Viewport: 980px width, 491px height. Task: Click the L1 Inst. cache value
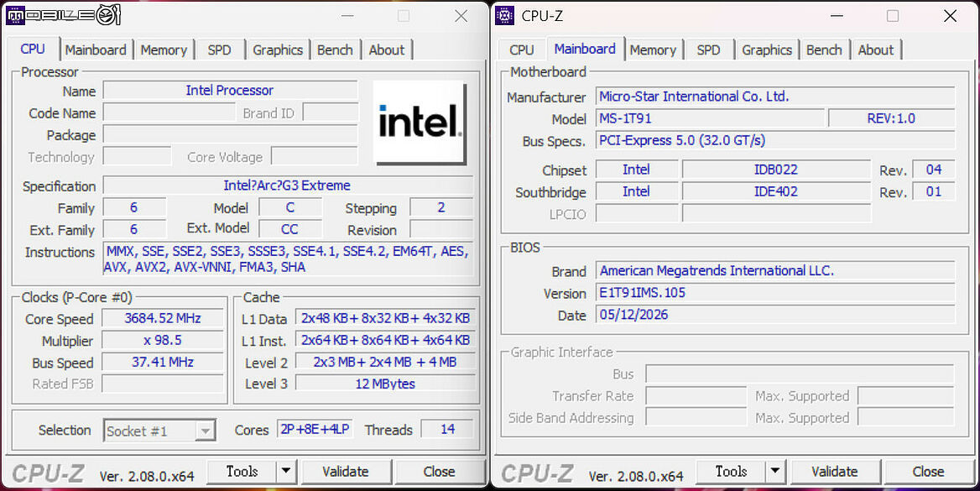pos(385,340)
